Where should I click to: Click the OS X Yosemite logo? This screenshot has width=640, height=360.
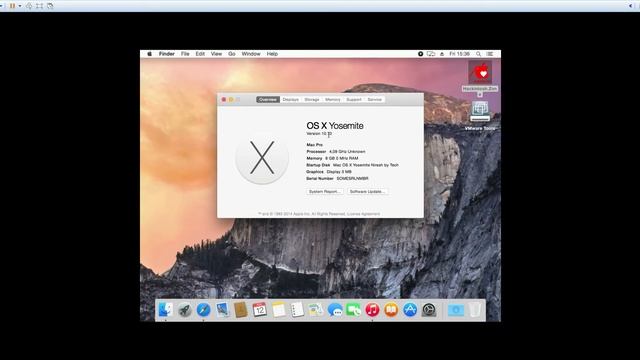coord(262,158)
